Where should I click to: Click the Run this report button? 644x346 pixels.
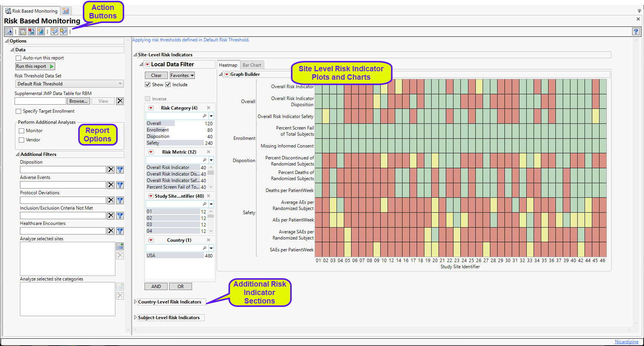(x=34, y=66)
